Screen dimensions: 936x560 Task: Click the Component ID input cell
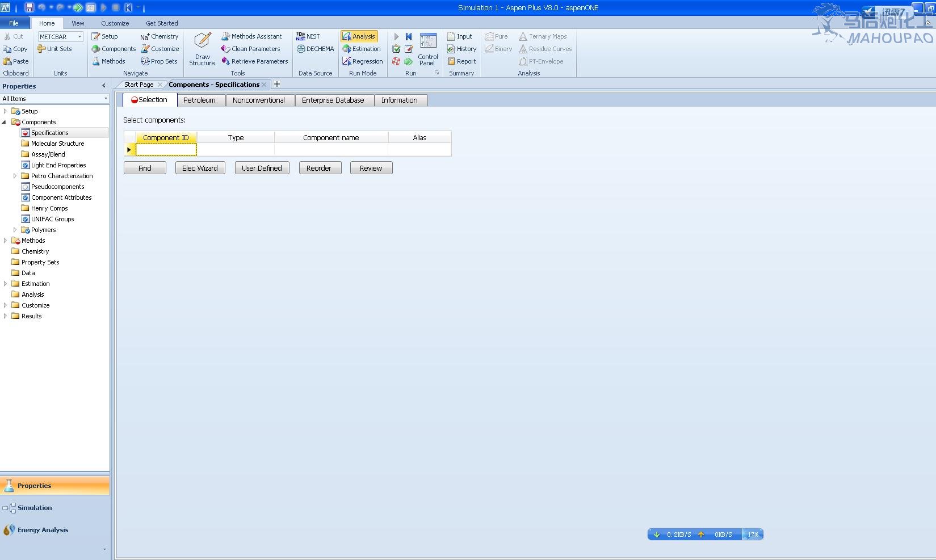coord(166,149)
